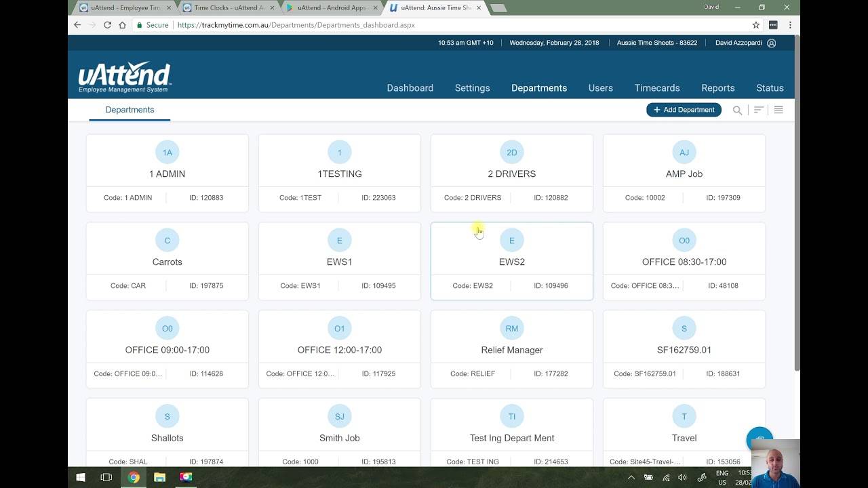Open the Settings menu in navigation

(472, 88)
